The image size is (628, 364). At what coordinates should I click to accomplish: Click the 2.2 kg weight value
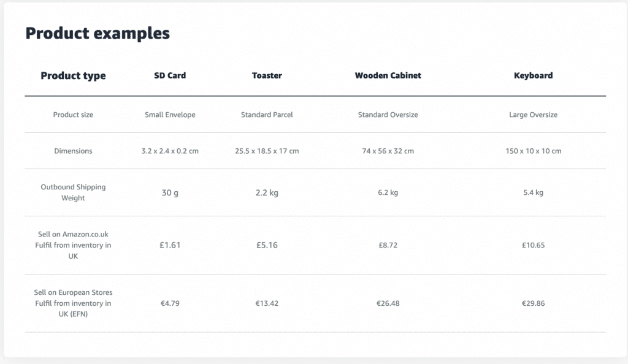[x=267, y=192]
